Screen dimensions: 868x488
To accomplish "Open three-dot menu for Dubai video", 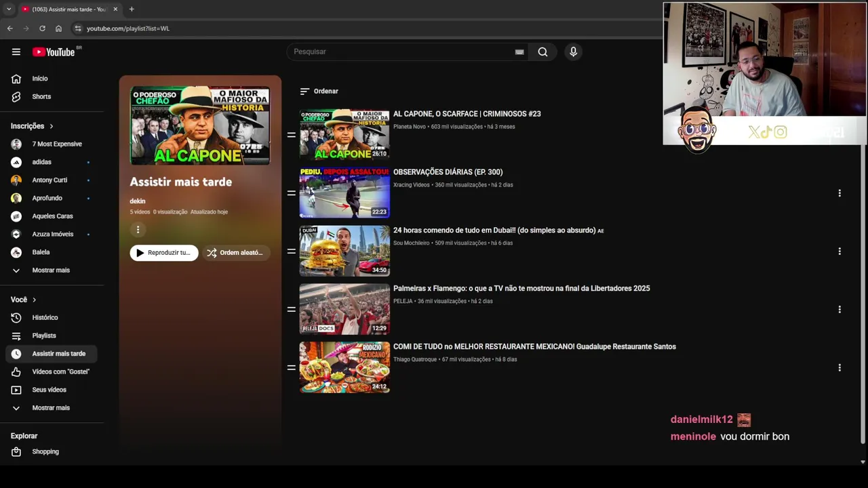I will (840, 251).
